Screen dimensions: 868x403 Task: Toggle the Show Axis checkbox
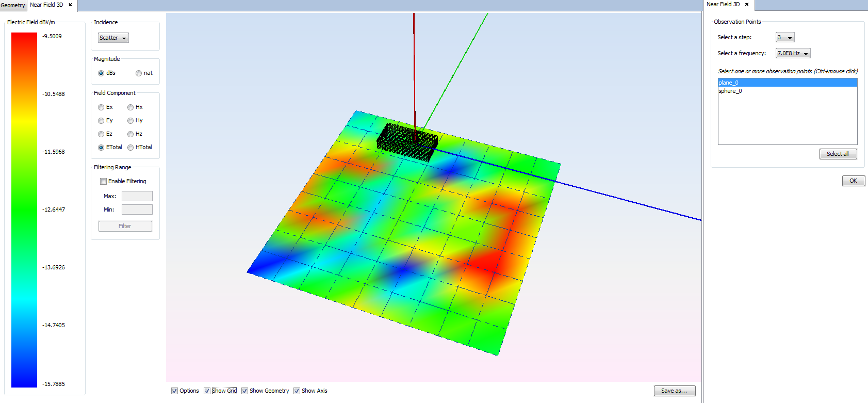tap(297, 391)
